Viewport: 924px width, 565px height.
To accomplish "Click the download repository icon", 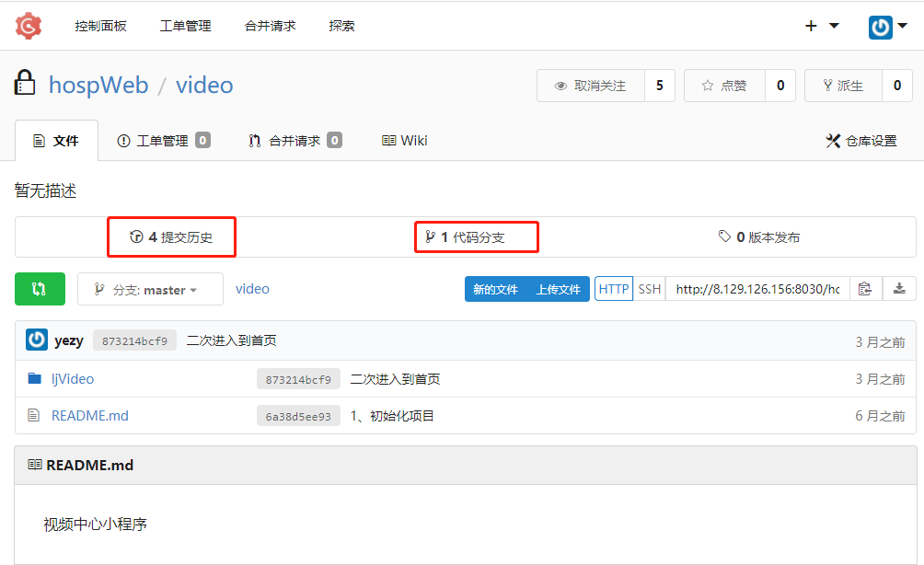I will [899, 289].
